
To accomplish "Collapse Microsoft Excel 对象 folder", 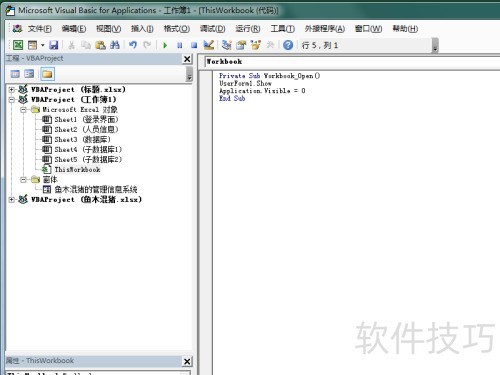I will click(x=23, y=109).
